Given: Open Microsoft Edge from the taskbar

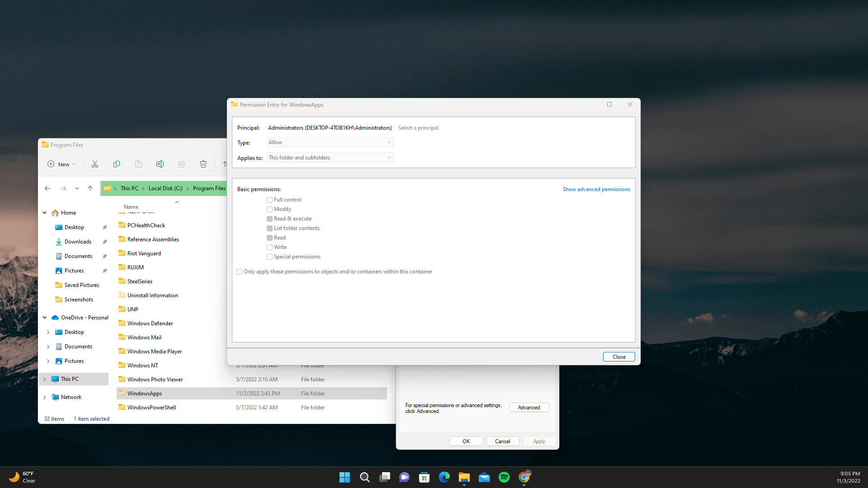Looking at the screenshot, I should (444, 477).
